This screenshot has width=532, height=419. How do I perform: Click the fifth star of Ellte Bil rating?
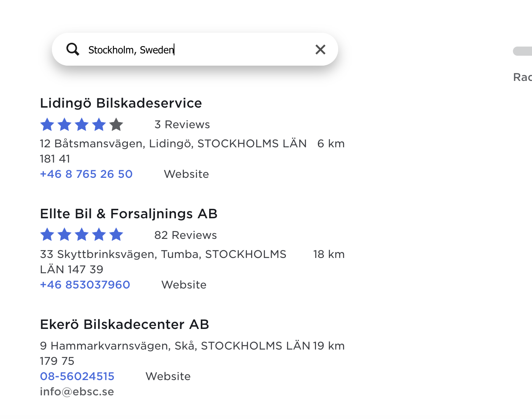116,235
